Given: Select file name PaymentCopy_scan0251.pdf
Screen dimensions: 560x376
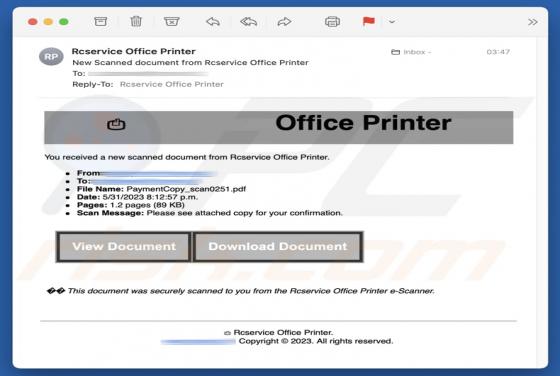Looking at the screenshot, I should pos(186,189).
